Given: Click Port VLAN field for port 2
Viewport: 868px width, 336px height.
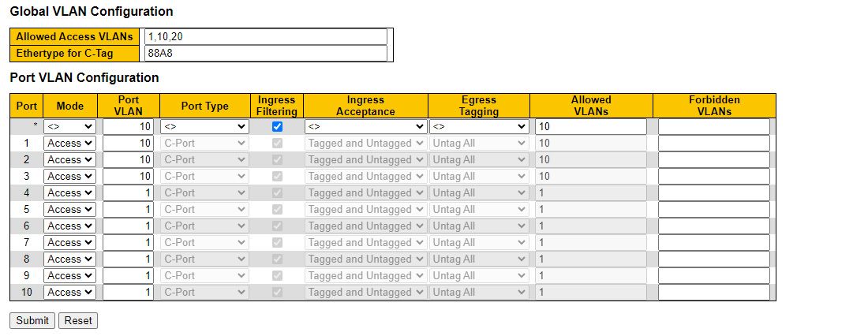Looking at the screenshot, I should click(x=128, y=159).
